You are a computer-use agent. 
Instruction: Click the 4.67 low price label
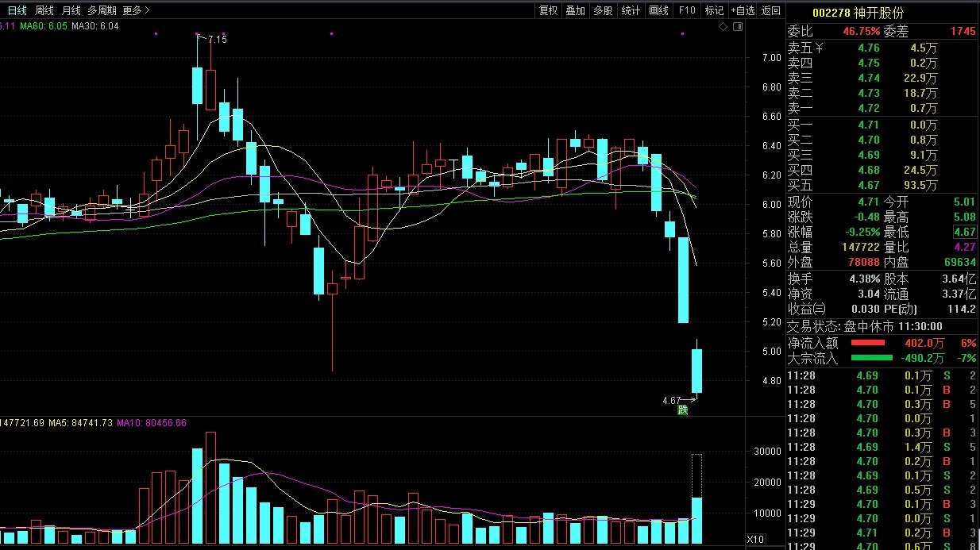pos(671,401)
